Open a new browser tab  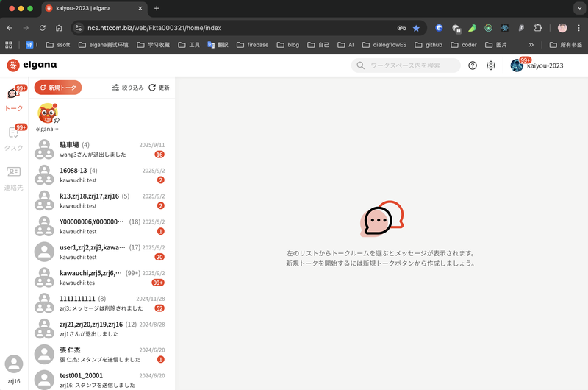tap(157, 8)
